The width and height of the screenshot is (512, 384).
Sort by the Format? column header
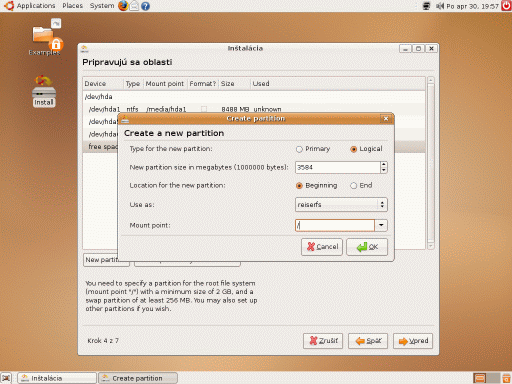click(x=203, y=84)
